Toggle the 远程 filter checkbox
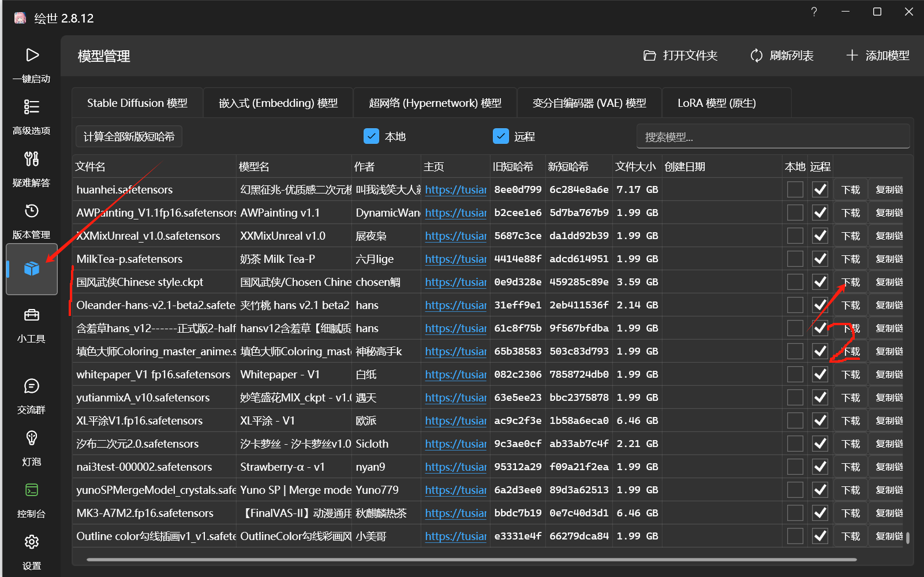Screen dimensions: 924x577 [500, 136]
